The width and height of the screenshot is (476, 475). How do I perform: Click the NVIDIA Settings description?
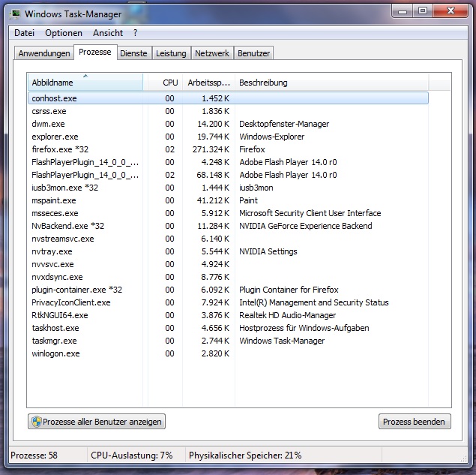pyautogui.click(x=268, y=251)
